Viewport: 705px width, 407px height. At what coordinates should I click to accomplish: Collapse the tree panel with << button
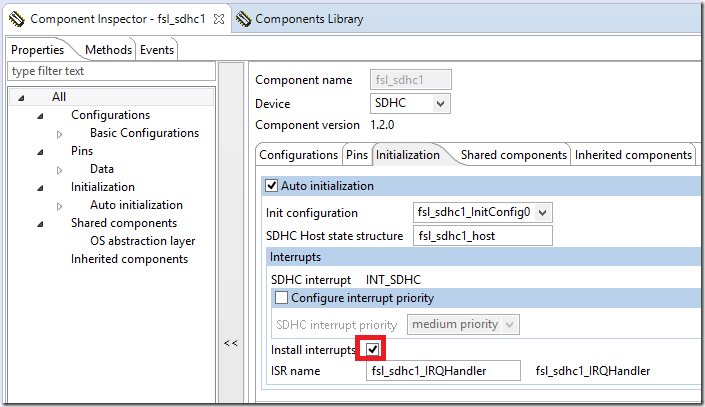tap(231, 343)
